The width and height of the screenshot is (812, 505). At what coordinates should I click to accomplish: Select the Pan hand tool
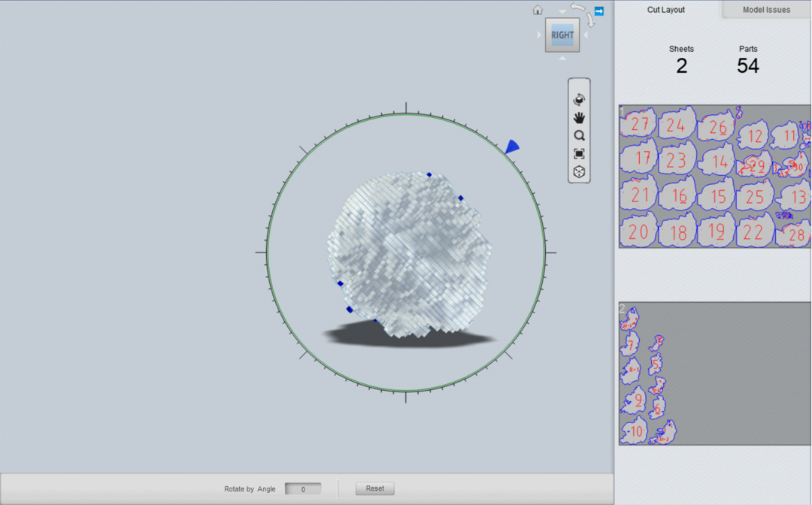(579, 118)
